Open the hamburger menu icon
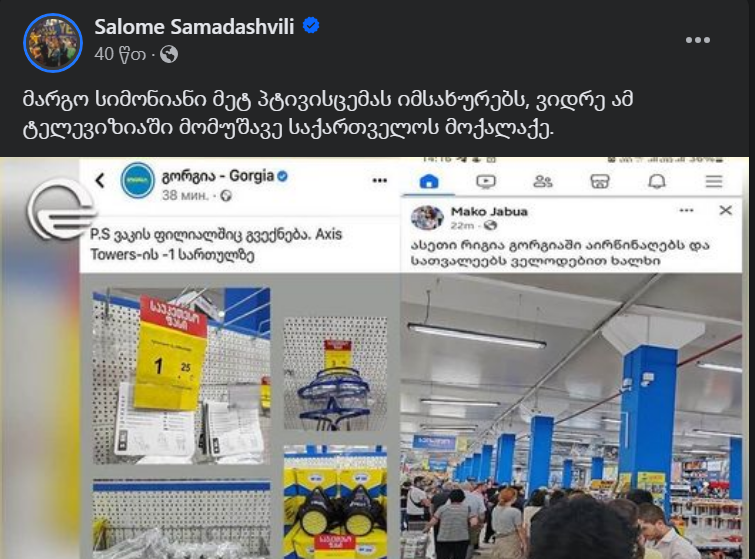Viewport: 755px width, 559px height. pos(714,182)
